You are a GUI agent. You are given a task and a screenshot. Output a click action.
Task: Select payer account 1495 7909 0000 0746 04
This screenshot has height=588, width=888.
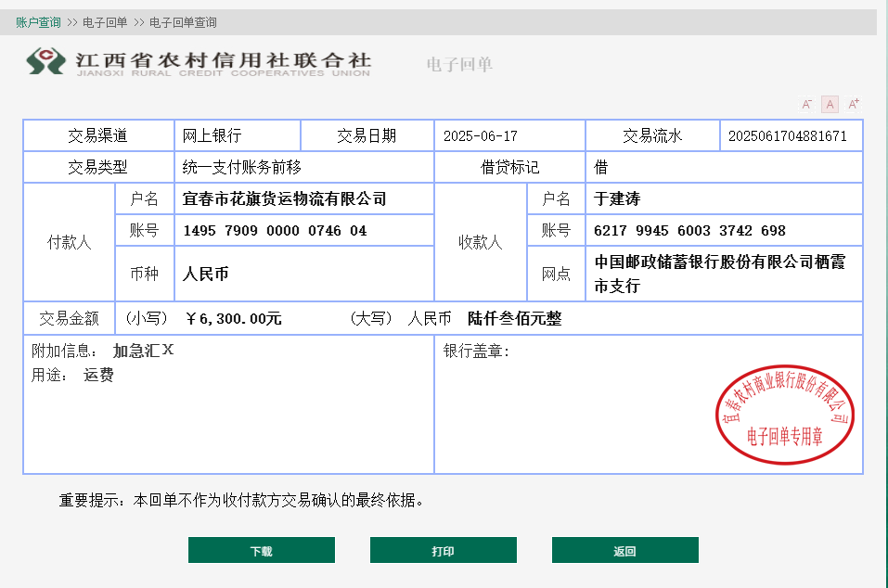click(275, 231)
